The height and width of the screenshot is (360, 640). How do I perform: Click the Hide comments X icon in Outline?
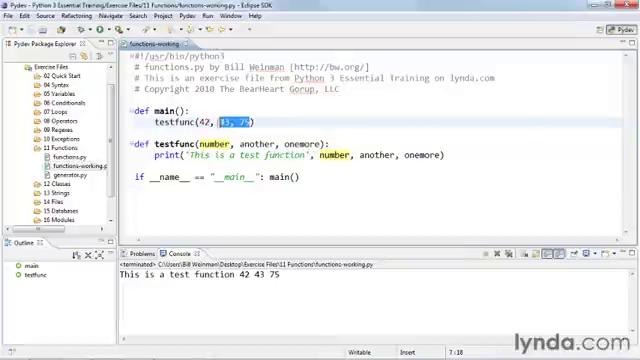(x=88, y=255)
